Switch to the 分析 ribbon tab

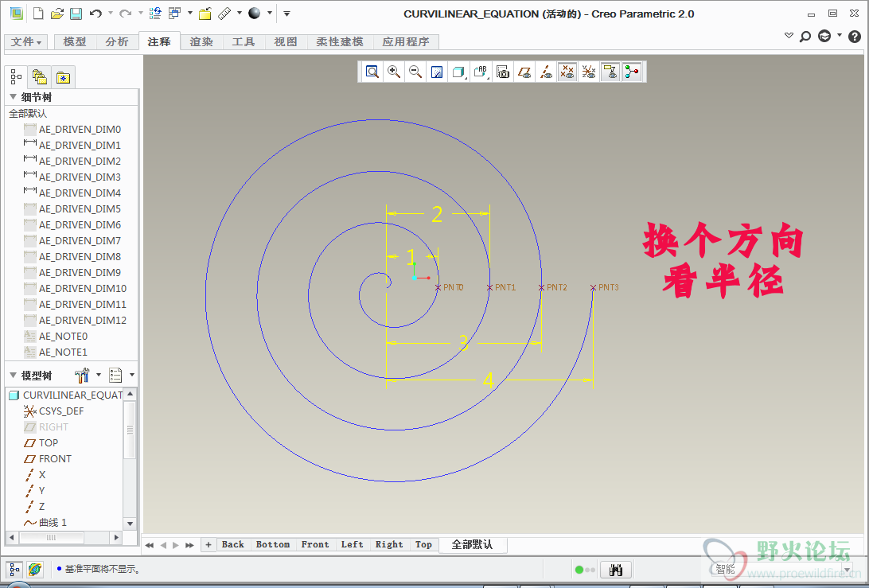click(x=117, y=41)
